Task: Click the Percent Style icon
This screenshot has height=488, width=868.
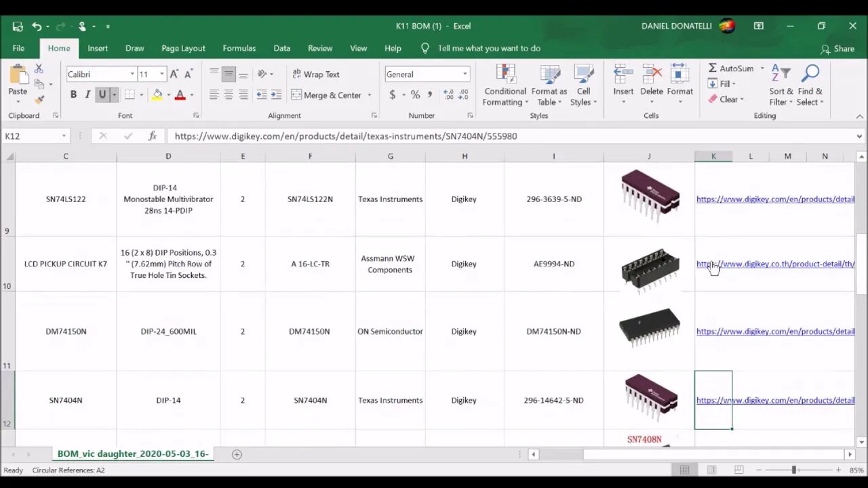Action: (415, 95)
